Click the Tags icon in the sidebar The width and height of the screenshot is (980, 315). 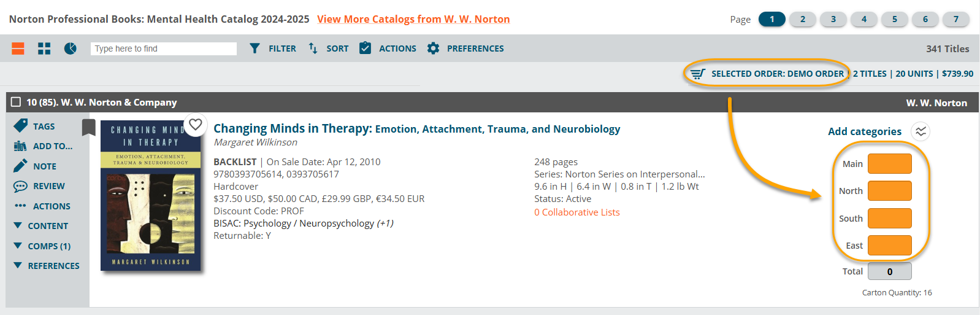pyautogui.click(x=21, y=126)
